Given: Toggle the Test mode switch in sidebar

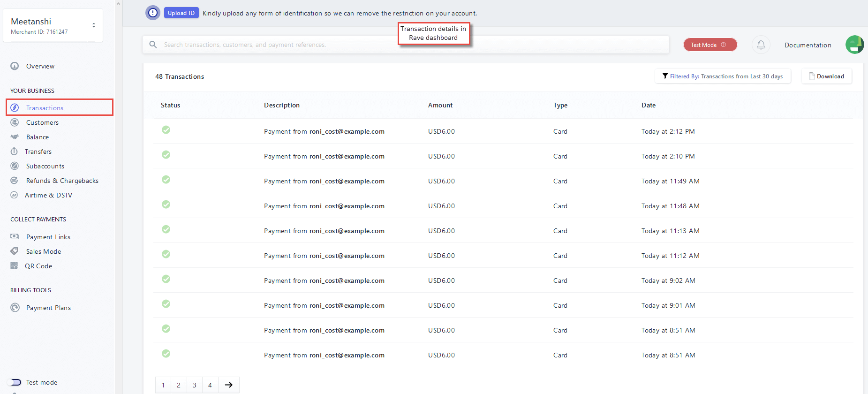Looking at the screenshot, I should tap(15, 382).
